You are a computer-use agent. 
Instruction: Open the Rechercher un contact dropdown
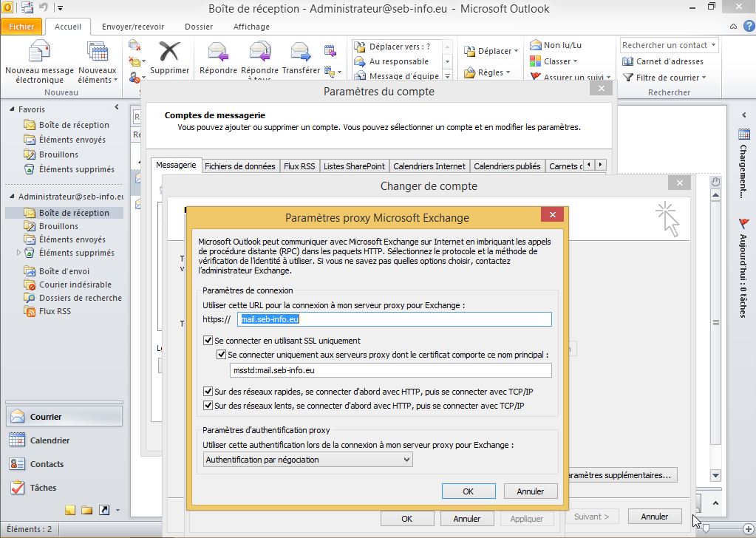tap(714, 45)
